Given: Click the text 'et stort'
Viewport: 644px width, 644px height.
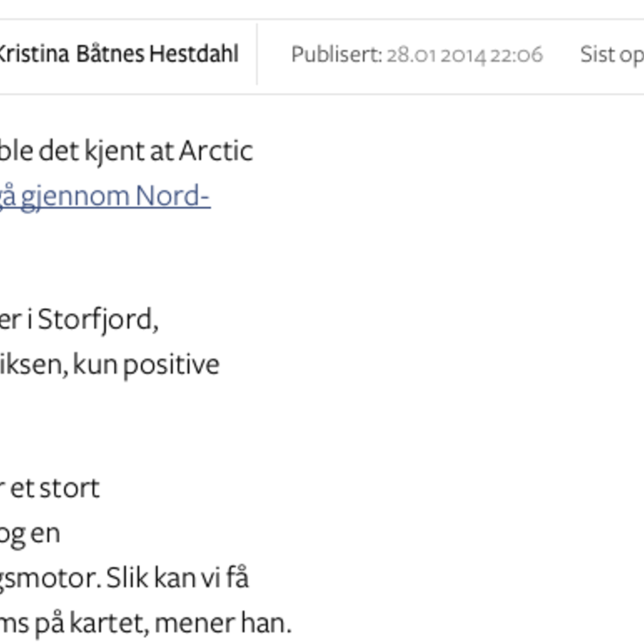Looking at the screenshot, I should pyautogui.click(x=55, y=489).
